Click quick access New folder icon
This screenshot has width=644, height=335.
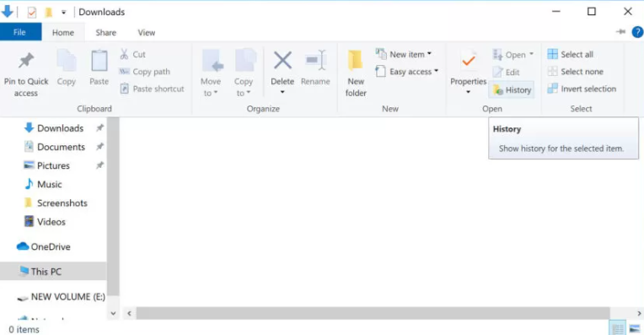tap(48, 13)
